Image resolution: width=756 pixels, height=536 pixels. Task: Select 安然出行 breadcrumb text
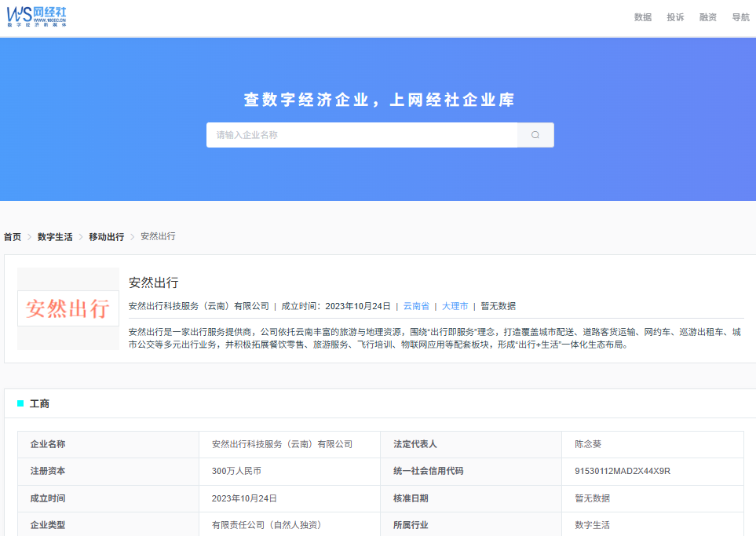(x=158, y=236)
